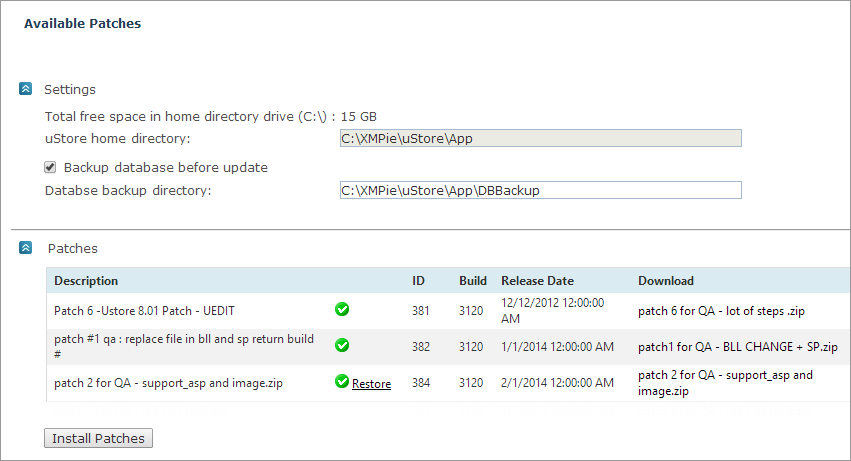851x461 pixels.
Task: Download patch1 for QA BLL CHANGE zip
Action: [737, 347]
